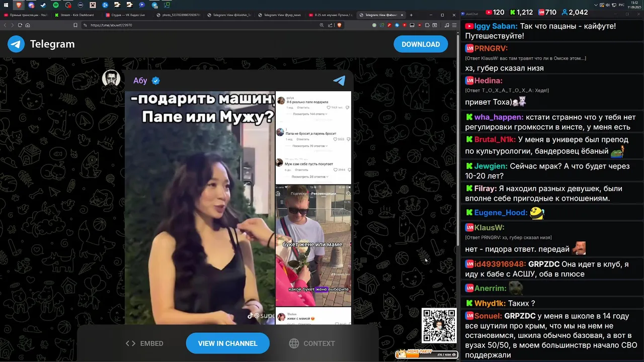Open Spotify from the taskbar
This screenshot has width=644, height=362.
tap(56, 5)
